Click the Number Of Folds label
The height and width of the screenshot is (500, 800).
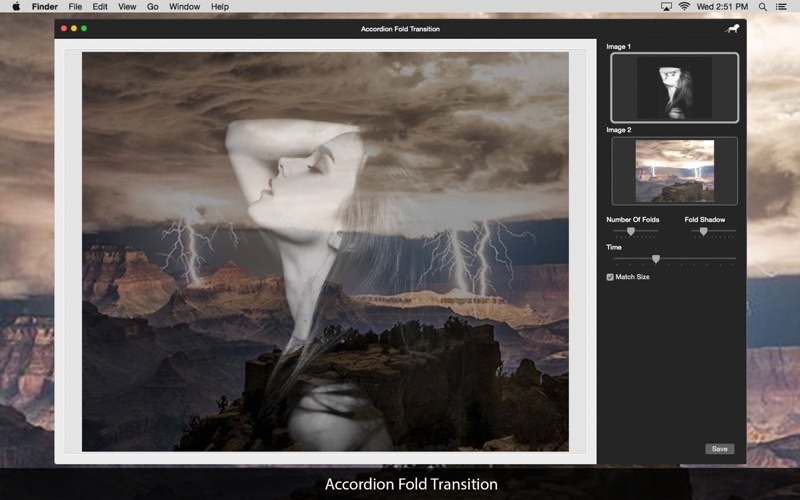coord(633,219)
